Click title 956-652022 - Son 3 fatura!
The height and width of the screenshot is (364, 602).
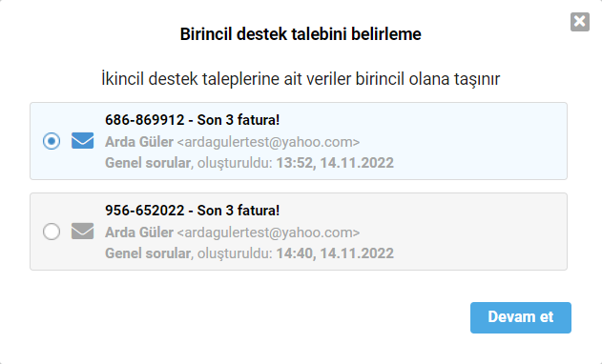coord(193,211)
